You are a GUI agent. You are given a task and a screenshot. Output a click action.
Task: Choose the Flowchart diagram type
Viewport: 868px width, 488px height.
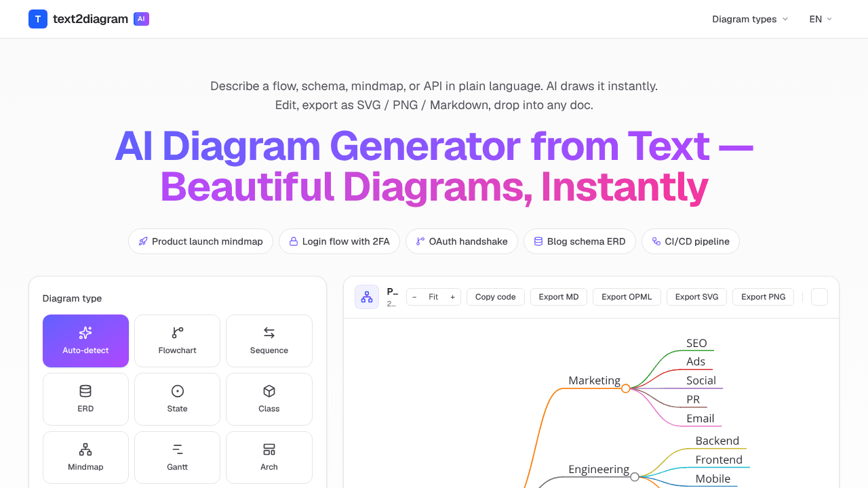pyautogui.click(x=178, y=341)
